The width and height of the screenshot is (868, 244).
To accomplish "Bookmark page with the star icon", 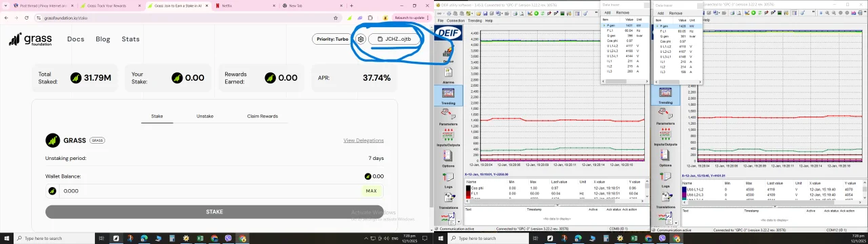I will [335, 18].
